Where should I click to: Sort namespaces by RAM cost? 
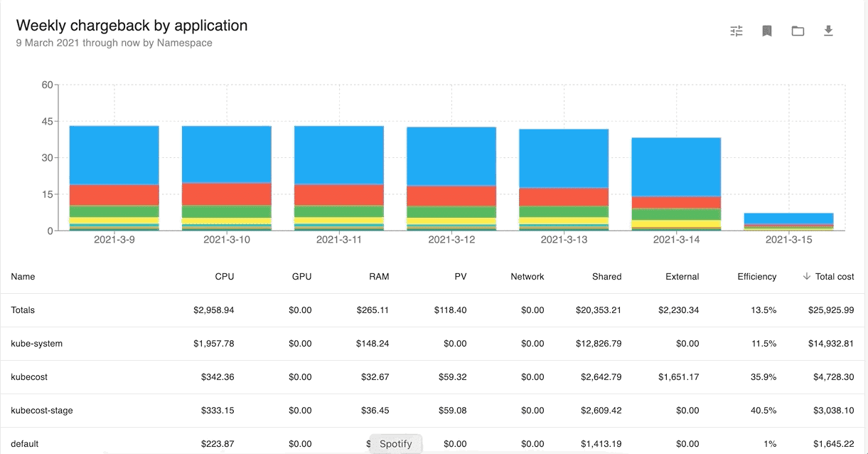click(x=379, y=277)
